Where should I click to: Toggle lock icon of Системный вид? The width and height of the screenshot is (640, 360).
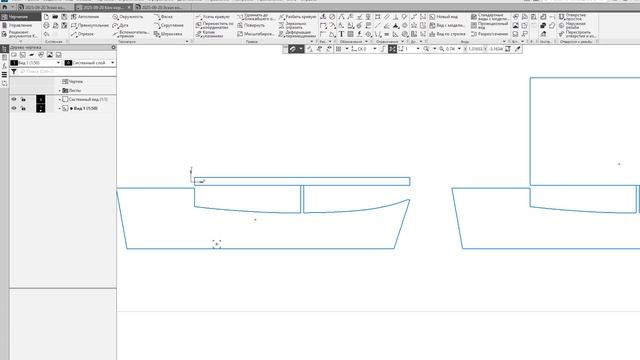[x=23, y=99]
